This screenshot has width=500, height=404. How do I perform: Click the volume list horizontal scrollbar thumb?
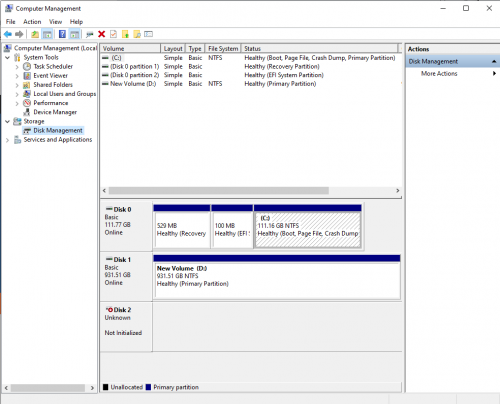point(219,190)
